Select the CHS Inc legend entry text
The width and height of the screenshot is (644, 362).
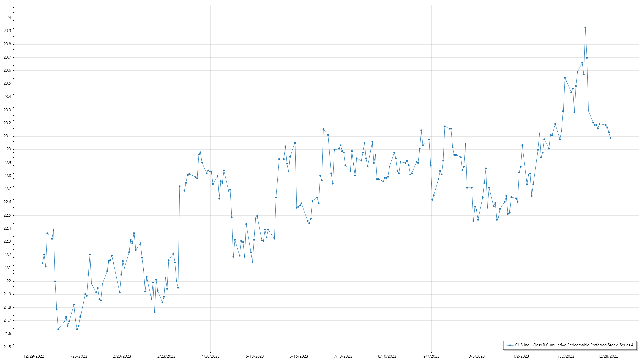pos(574,345)
